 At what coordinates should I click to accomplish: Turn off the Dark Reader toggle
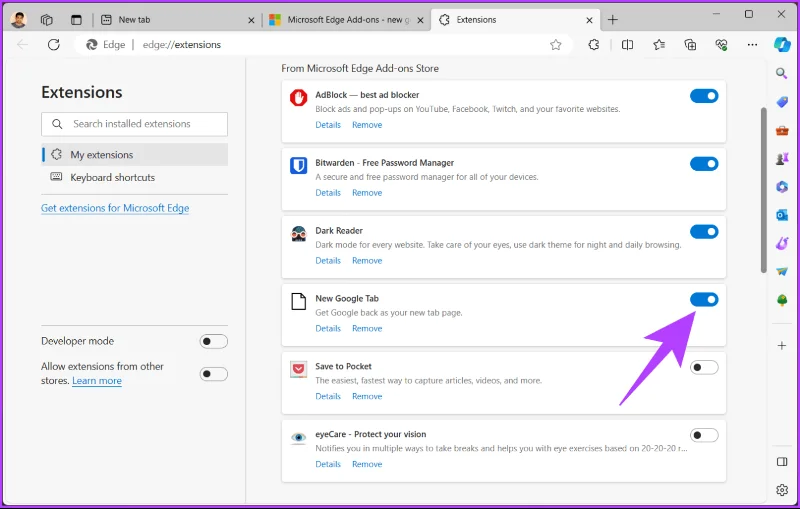[704, 232]
